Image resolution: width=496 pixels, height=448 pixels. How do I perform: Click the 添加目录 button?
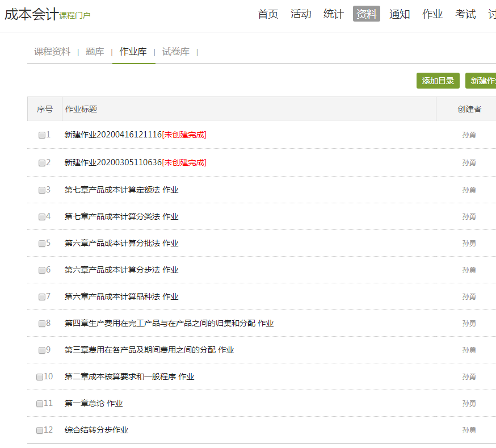438,81
